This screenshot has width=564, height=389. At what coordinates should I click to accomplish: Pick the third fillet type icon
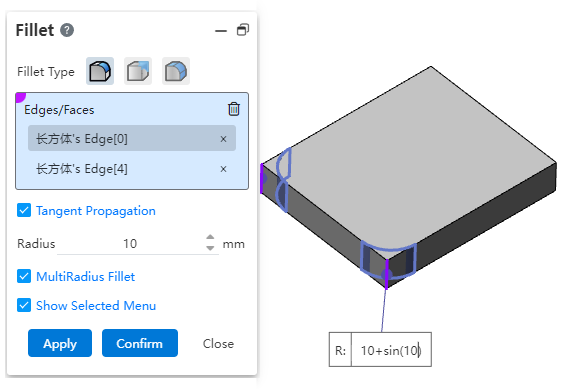point(176,71)
